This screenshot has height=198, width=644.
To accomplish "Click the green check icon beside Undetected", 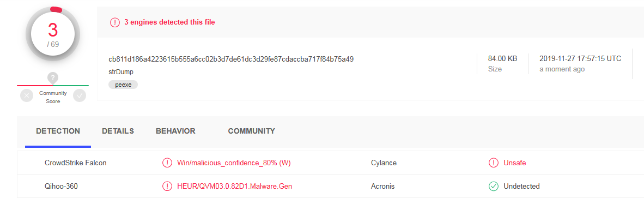I will point(493,186).
